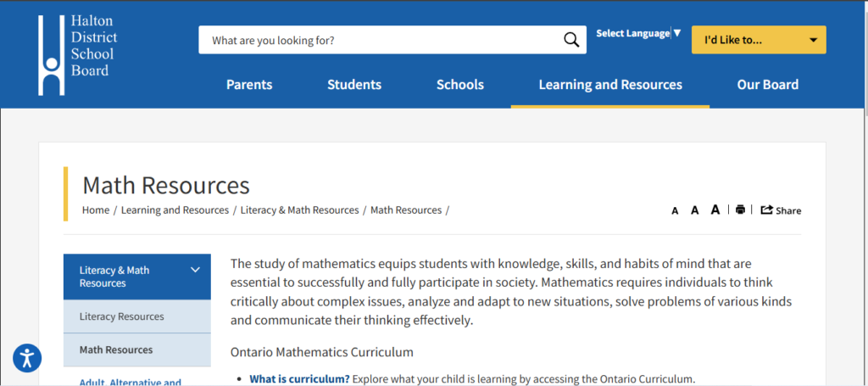Open the Our Board menu
Image resolution: width=868 pixels, height=386 pixels.
pyautogui.click(x=768, y=85)
